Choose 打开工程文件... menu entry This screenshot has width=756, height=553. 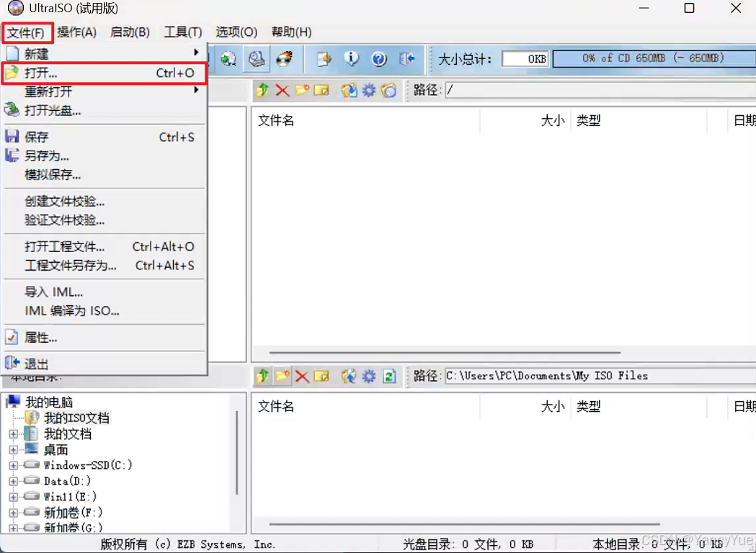coord(104,247)
